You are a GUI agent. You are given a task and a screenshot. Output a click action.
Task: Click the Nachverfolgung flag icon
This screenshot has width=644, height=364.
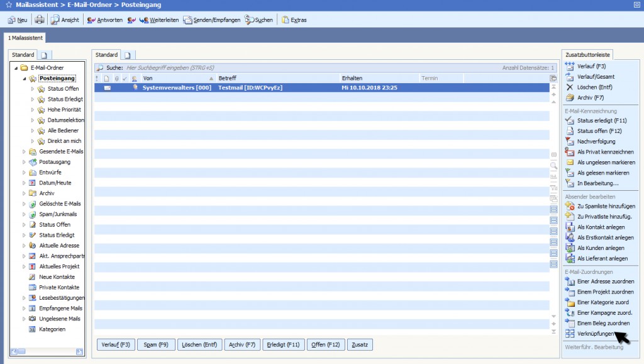570,142
